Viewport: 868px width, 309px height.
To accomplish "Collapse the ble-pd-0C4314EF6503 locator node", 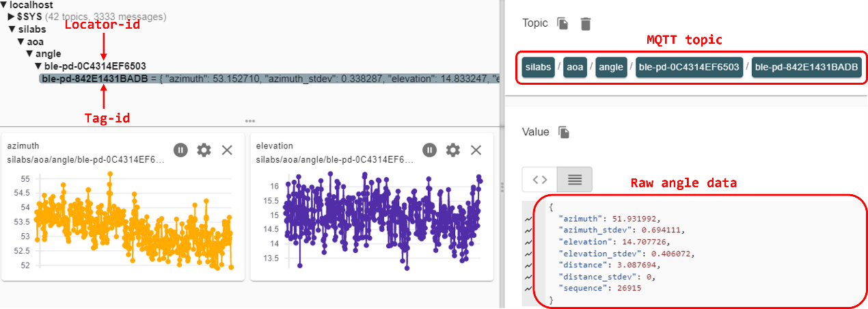I will [x=39, y=66].
